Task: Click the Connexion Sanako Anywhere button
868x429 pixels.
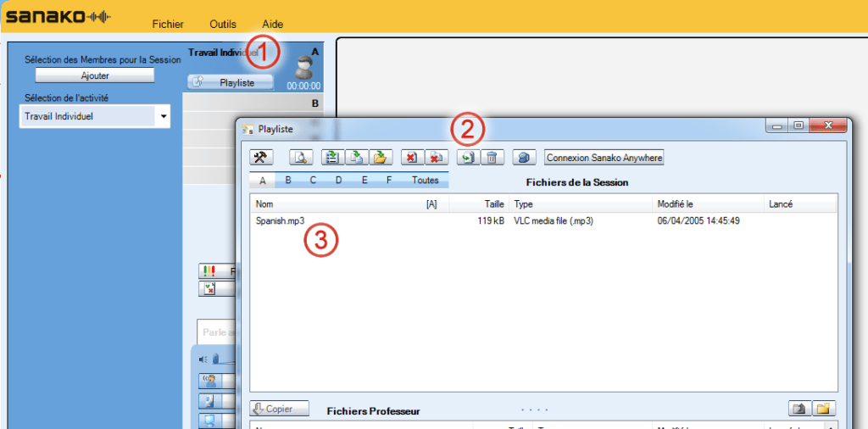Action: (604, 158)
